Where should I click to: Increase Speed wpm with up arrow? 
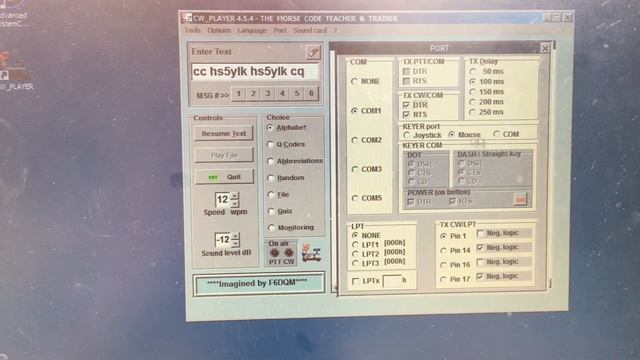pos(235,196)
